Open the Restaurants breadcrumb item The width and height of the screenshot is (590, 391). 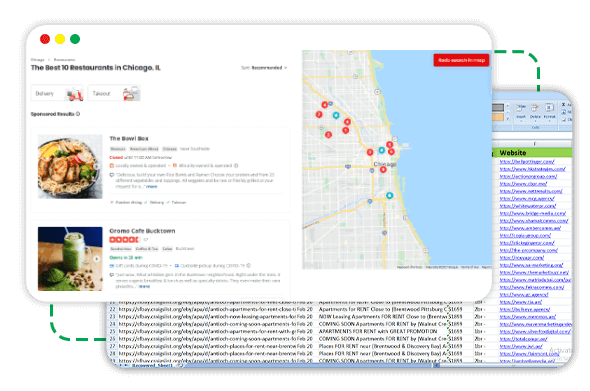[64, 59]
